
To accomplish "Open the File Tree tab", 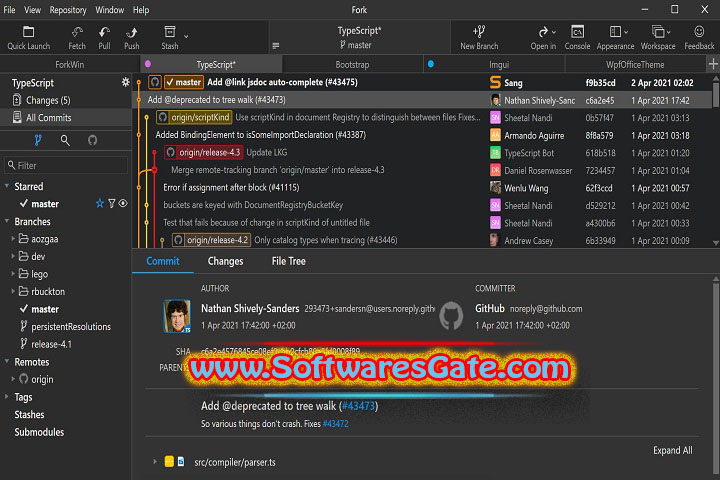I will point(288,261).
